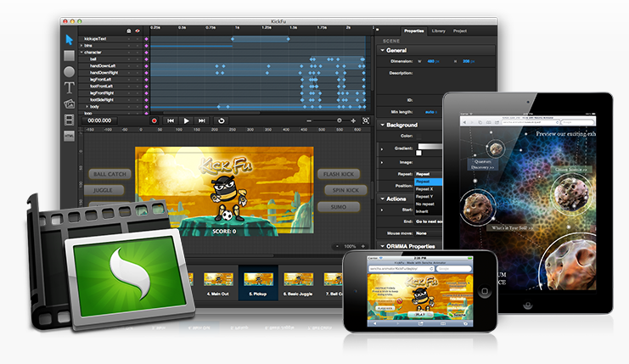Collapse the Background properties section
This screenshot has width=629, height=364.
tap(382, 125)
